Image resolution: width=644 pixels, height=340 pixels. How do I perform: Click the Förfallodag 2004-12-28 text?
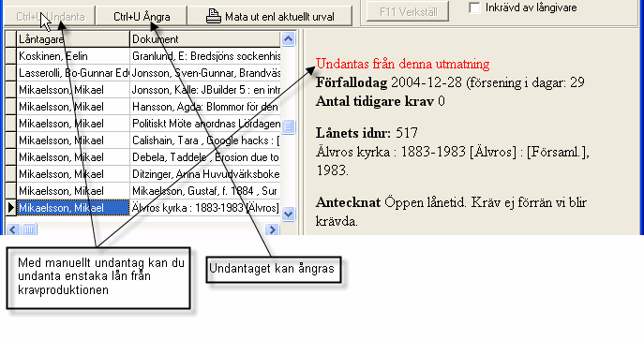450,82
